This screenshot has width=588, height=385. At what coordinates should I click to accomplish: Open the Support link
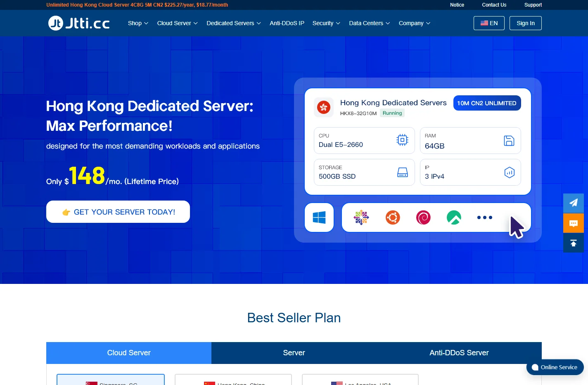pyautogui.click(x=533, y=5)
